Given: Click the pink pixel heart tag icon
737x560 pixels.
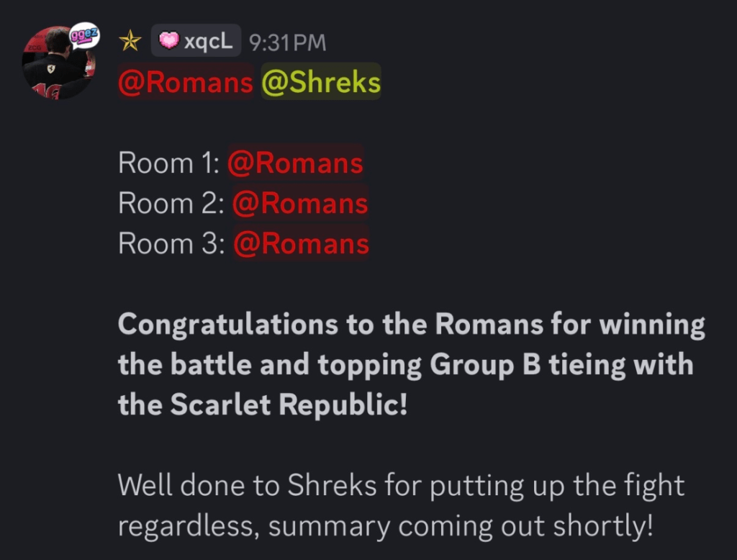Looking at the screenshot, I should coord(168,41).
